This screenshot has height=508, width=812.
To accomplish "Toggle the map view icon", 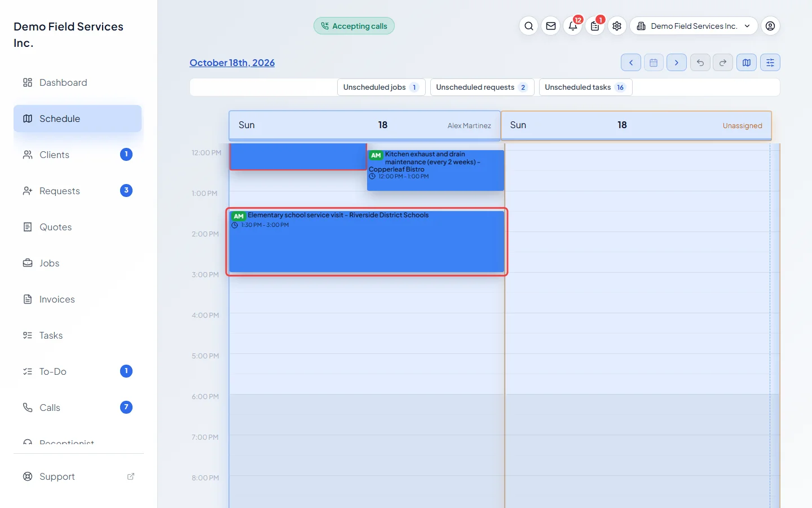I will (747, 63).
